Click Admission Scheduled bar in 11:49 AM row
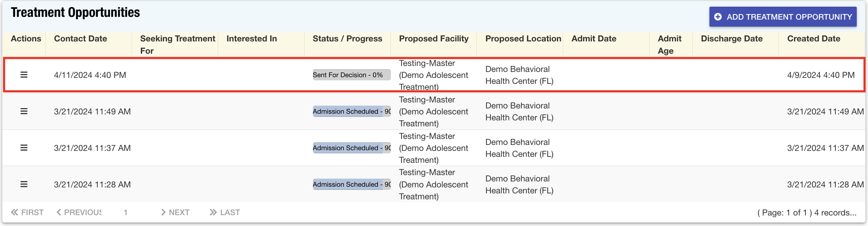Image resolution: width=868 pixels, height=226 pixels. (x=351, y=111)
